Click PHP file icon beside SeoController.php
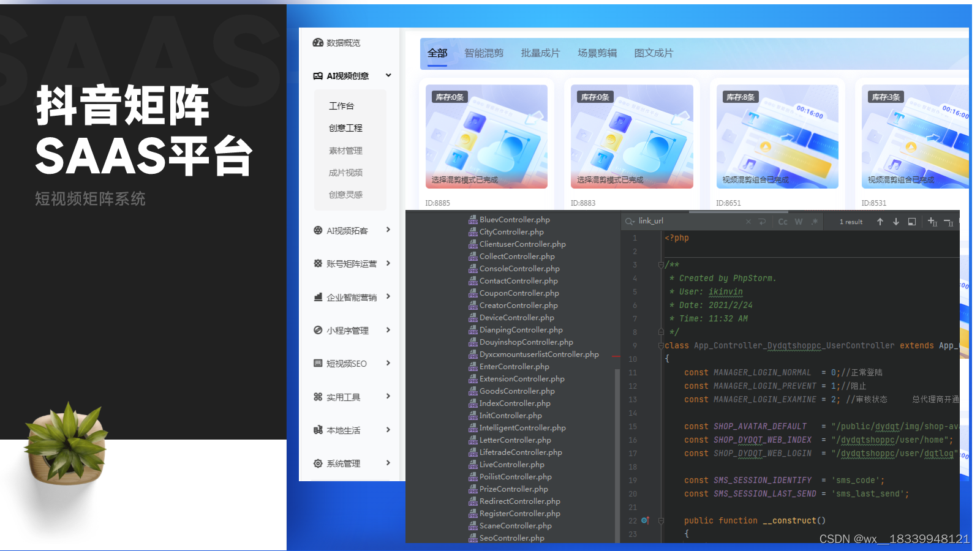 pos(473,538)
